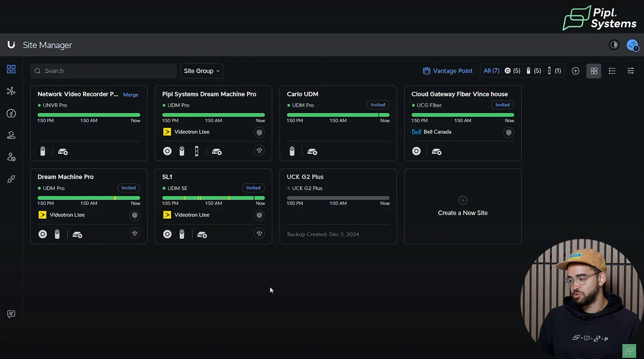Switch to grid card view
644x359 pixels.
click(x=594, y=71)
